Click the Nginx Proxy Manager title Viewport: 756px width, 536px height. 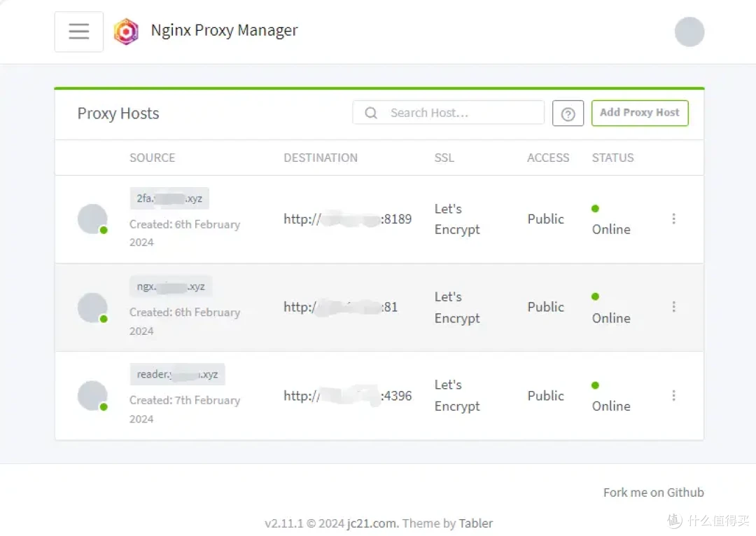(224, 30)
